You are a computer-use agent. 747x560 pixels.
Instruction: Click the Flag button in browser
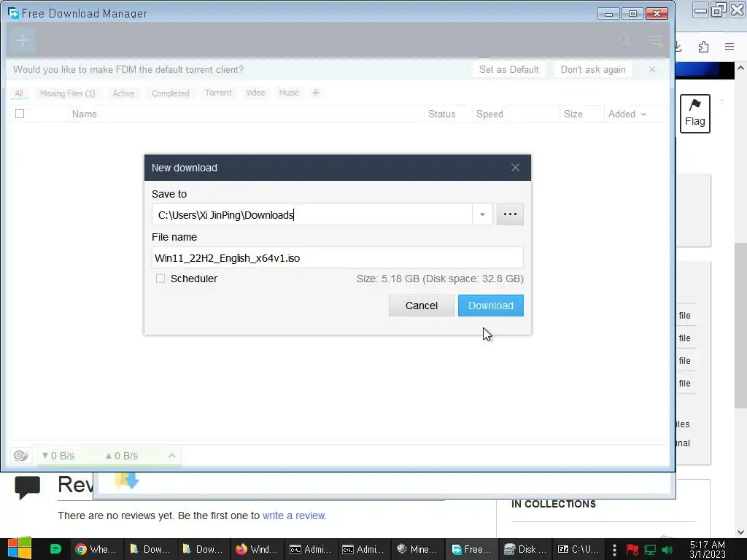pos(694,113)
